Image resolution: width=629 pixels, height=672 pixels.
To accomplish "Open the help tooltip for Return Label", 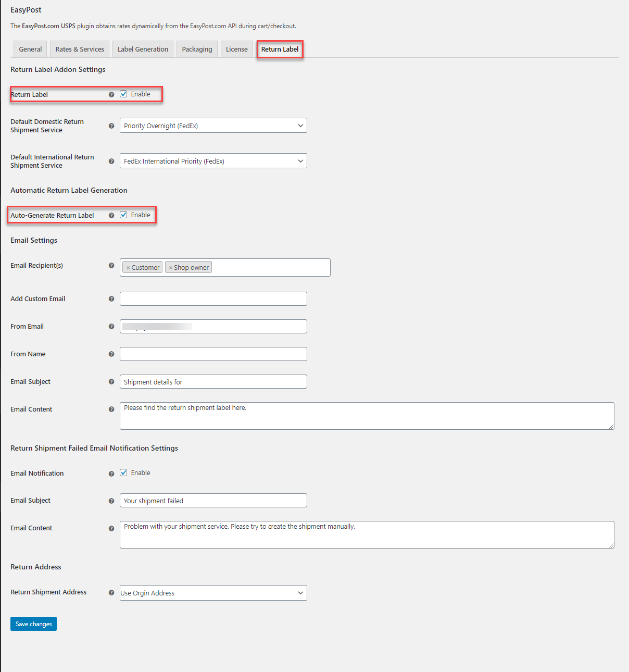I will (111, 94).
